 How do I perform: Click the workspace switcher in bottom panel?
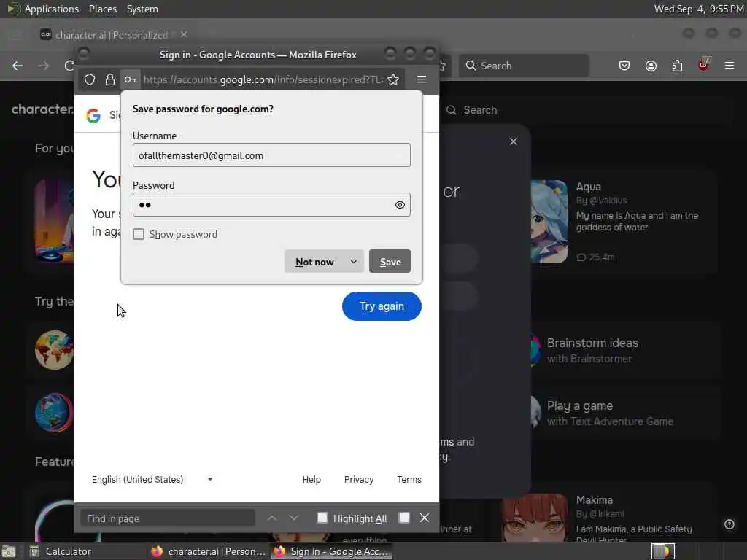click(x=663, y=551)
